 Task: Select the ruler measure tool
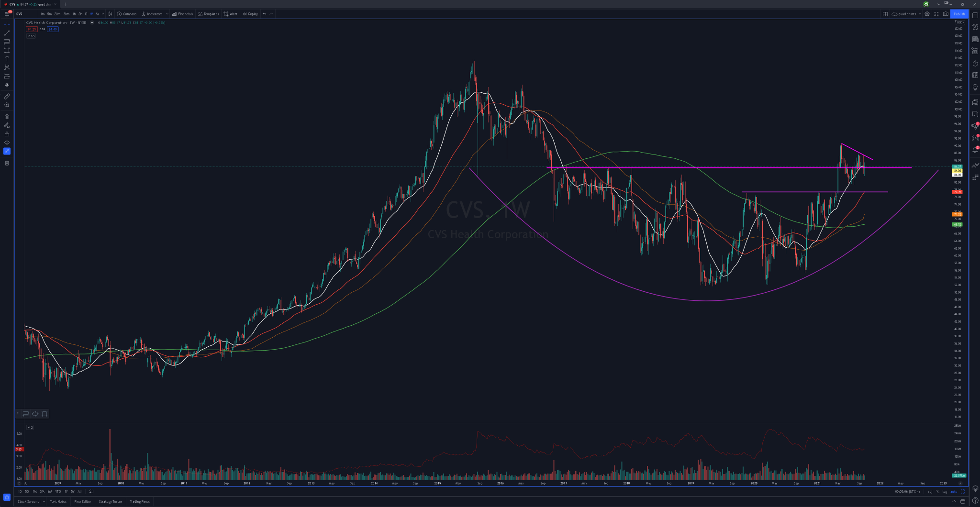[x=7, y=96]
